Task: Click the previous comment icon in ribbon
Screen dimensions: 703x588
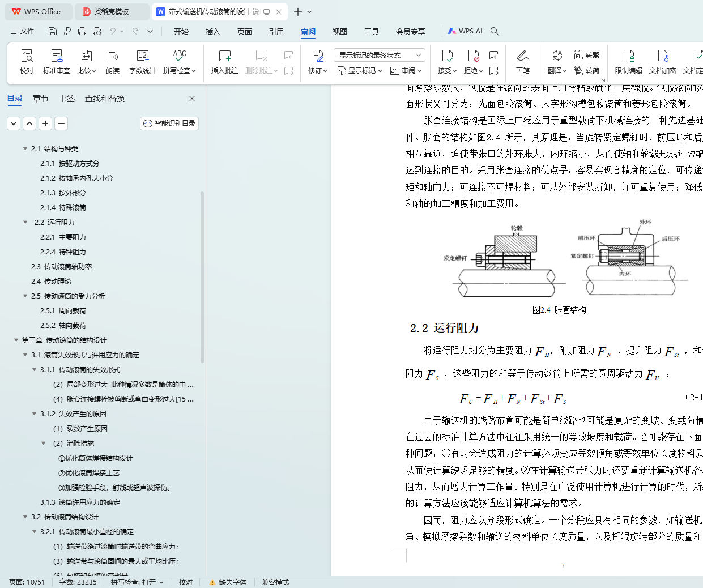Action: [x=289, y=55]
